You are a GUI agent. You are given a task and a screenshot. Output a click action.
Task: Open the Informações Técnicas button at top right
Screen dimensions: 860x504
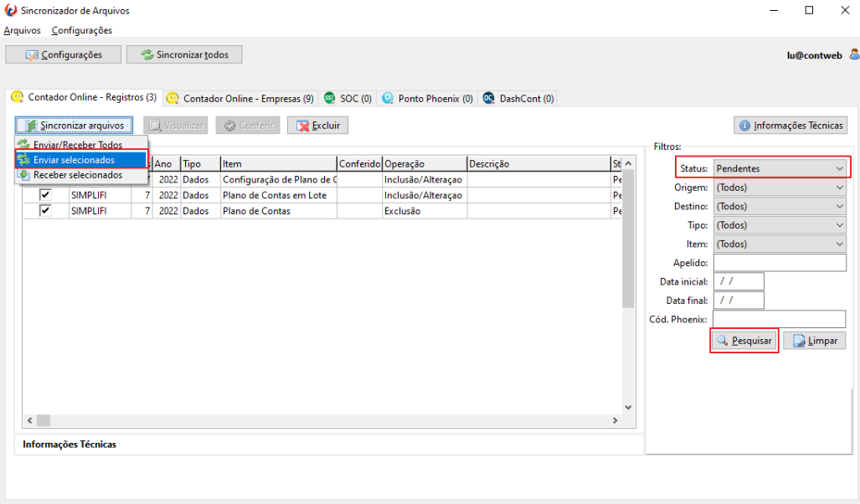coord(790,126)
